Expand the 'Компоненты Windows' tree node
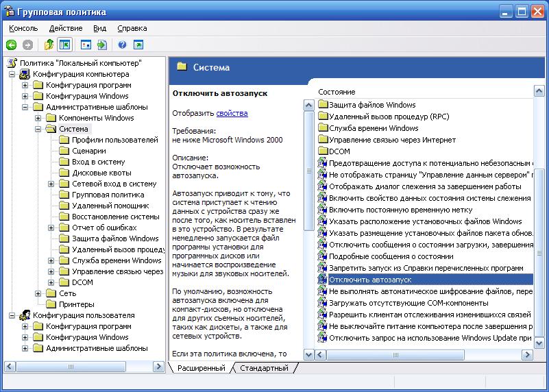This screenshot has height=392, width=549. pos(38,118)
